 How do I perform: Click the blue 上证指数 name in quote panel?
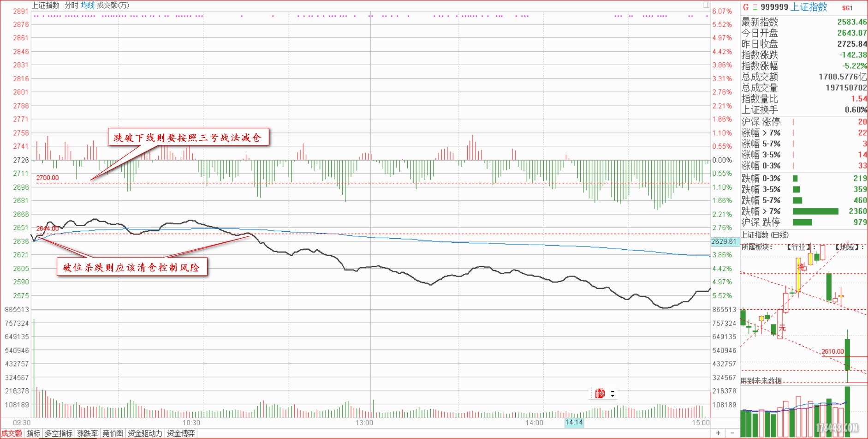pyautogui.click(x=809, y=7)
